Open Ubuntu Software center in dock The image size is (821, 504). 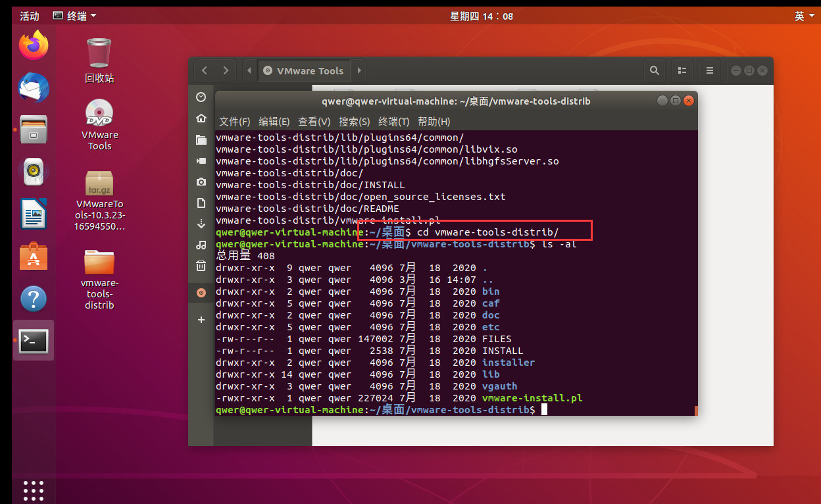33,257
